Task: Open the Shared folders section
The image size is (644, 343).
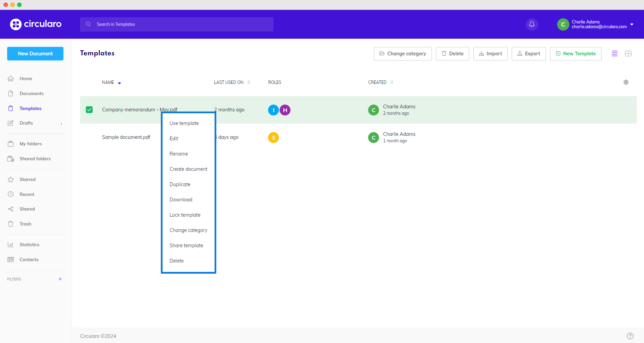Action: pos(35,159)
